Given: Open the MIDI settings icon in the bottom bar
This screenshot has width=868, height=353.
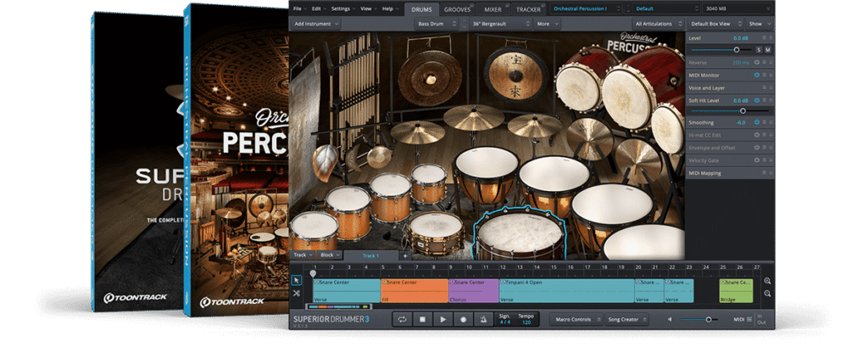Looking at the screenshot, I should click(749, 319).
